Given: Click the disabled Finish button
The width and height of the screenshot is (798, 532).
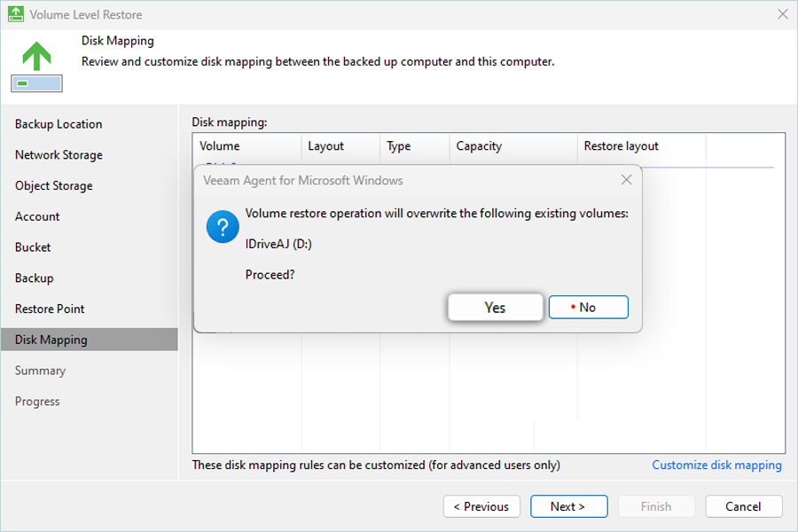Looking at the screenshot, I should [x=656, y=506].
